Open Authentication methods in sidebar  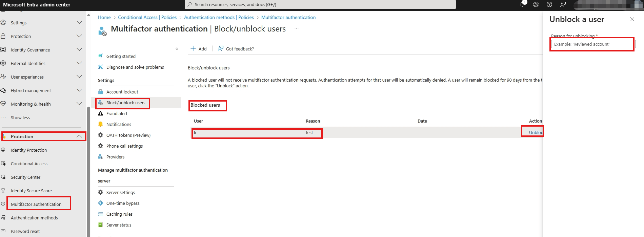coord(34,218)
